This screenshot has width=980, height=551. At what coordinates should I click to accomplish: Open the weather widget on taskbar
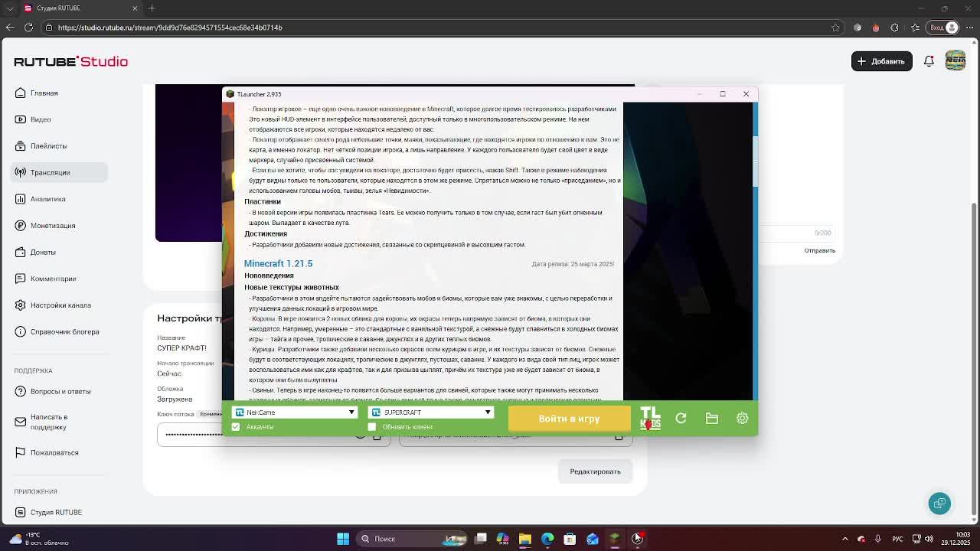38,539
